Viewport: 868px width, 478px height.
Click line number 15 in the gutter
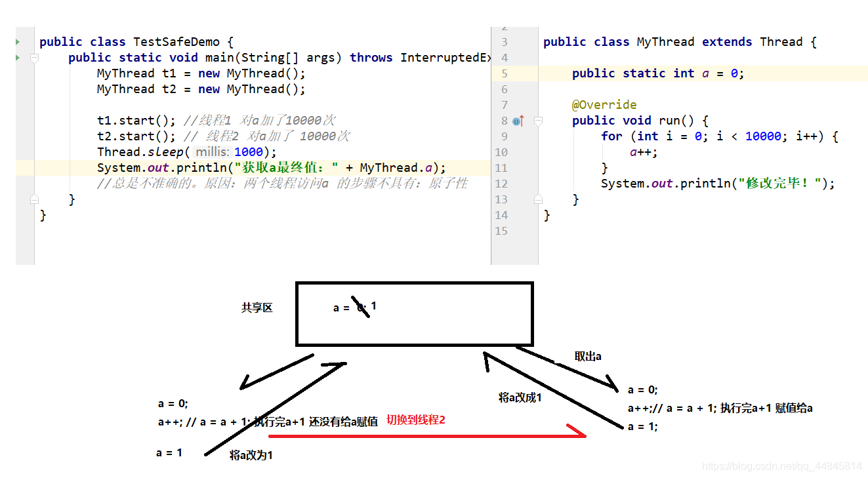[x=501, y=231]
